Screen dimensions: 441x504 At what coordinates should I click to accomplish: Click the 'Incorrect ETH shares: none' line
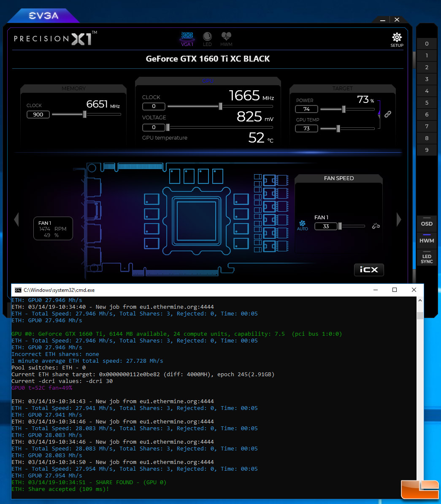[55, 354]
